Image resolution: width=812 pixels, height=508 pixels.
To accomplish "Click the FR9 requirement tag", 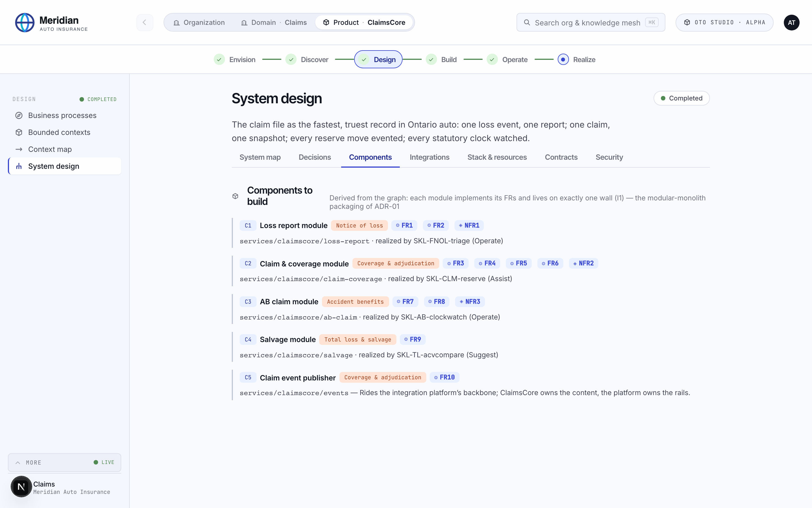I will click(412, 339).
